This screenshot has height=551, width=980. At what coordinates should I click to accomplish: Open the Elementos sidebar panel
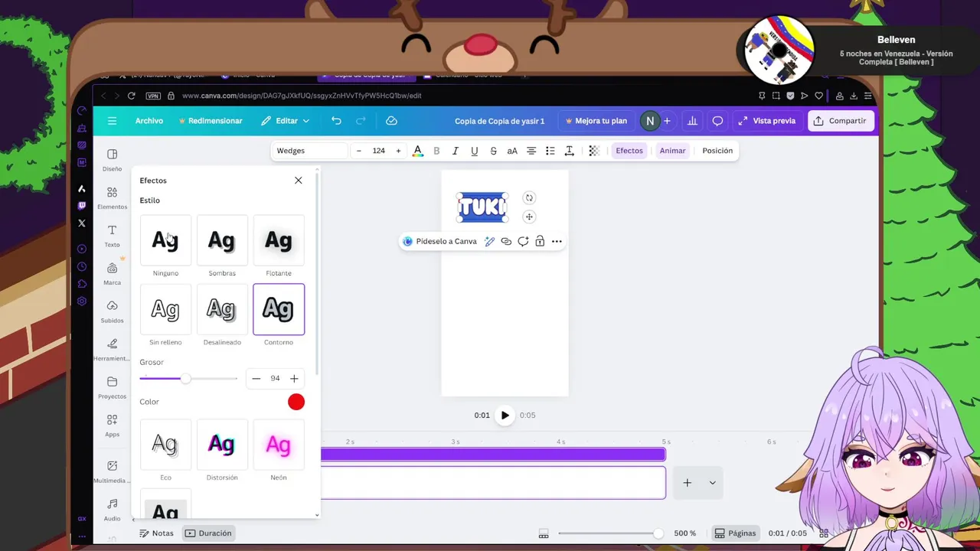pyautogui.click(x=112, y=198)
